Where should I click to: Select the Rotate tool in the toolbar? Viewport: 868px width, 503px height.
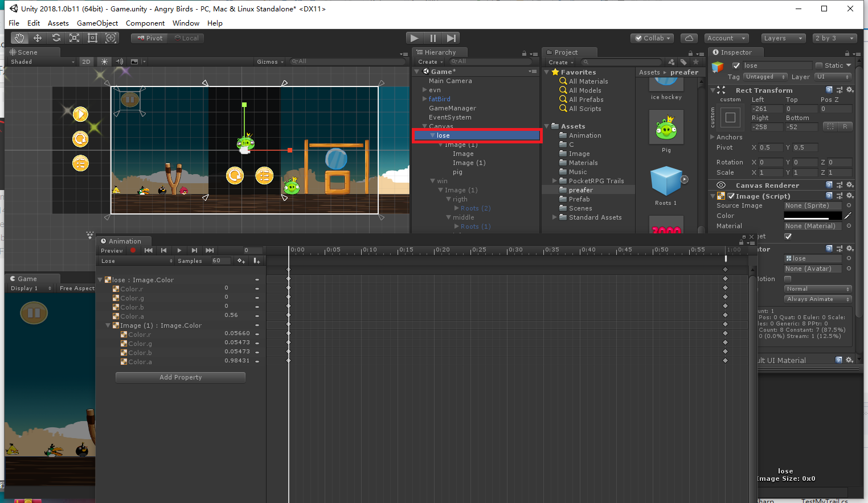pyautogui.click(x=56, y=38)
